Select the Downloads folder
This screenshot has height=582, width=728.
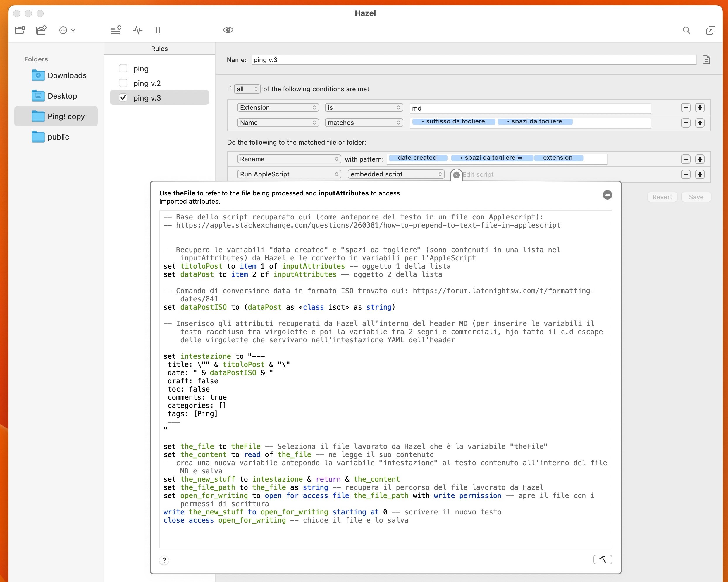click(x=56, y=75)
